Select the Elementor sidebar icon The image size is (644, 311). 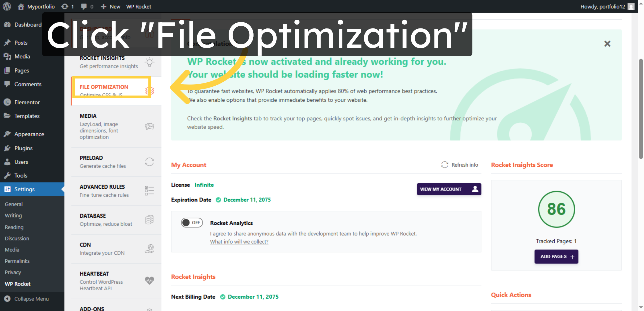click(8, 102)
